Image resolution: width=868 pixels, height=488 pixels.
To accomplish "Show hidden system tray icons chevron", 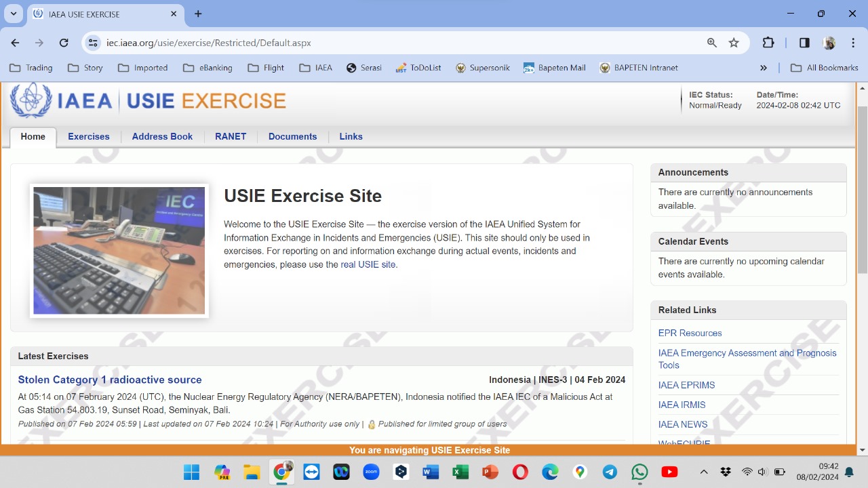I will [704, 472].
